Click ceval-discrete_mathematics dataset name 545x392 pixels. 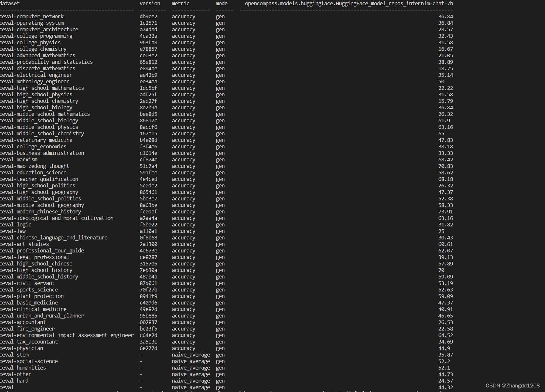(x=38, y=68)
